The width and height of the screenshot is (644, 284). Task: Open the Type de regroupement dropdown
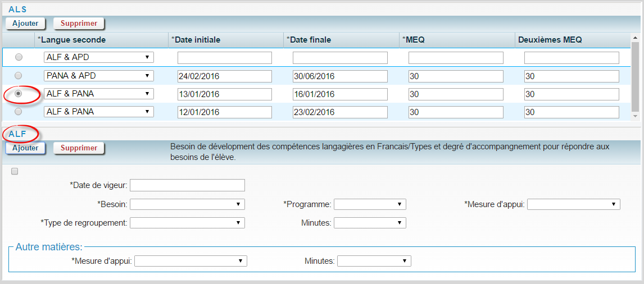(187, 223)
